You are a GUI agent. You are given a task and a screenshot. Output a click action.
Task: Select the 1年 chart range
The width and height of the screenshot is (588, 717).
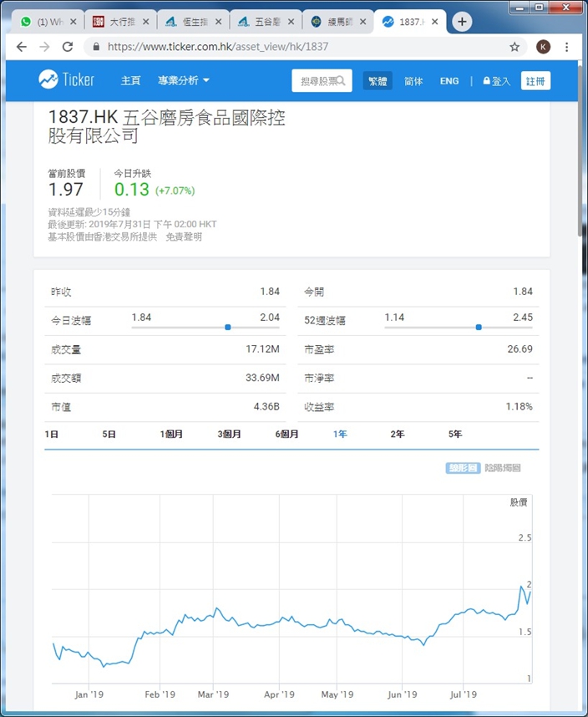(340, 434)
